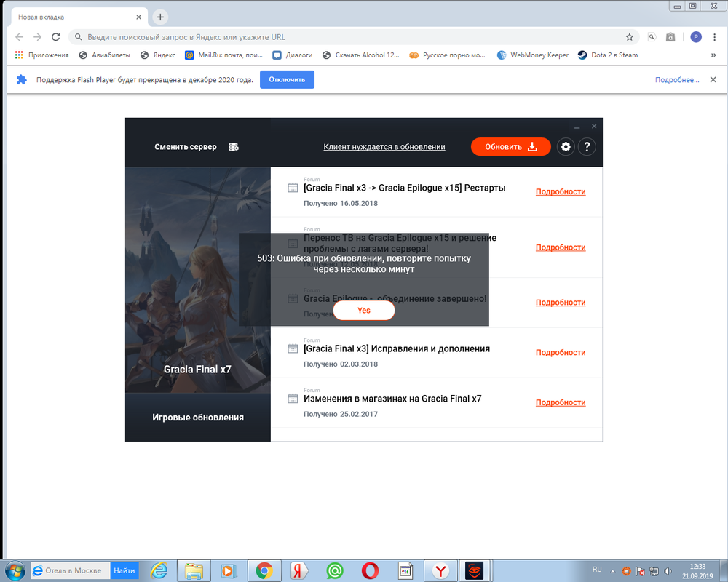Screen dimensions: 728x582
Task: Open the RU language selector in tray
Action: pyautogui.click(x=597, y=569)
